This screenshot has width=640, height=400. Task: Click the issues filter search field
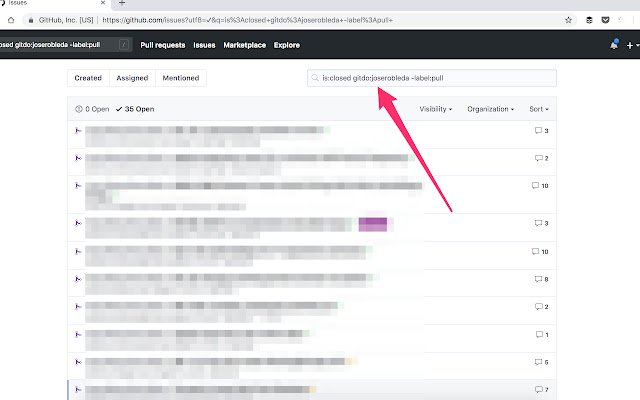coord(431,78)
